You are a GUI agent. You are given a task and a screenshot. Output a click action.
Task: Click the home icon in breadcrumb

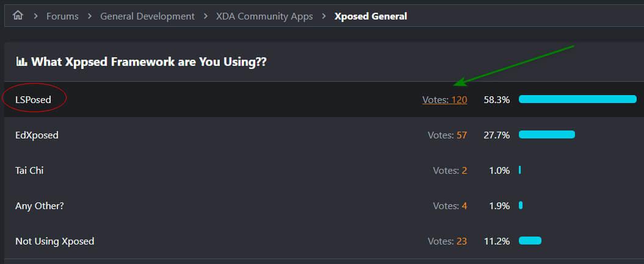[18, 16]
